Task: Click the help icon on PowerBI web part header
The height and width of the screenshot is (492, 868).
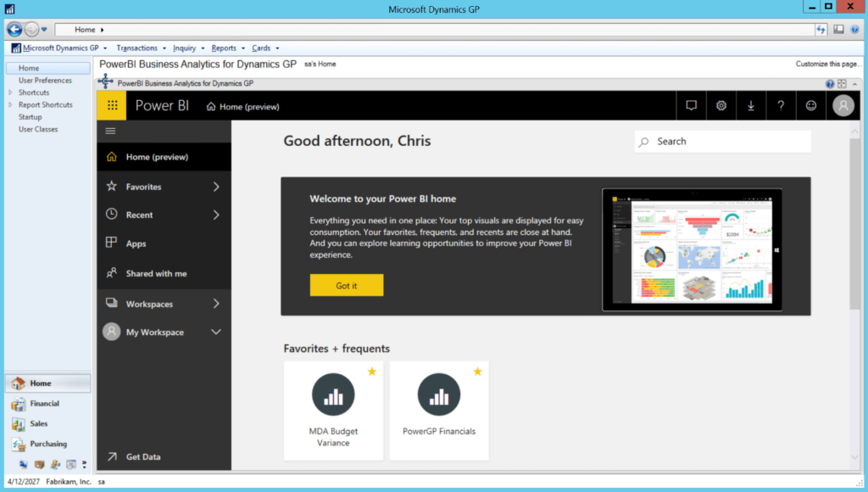Action: 830,84
